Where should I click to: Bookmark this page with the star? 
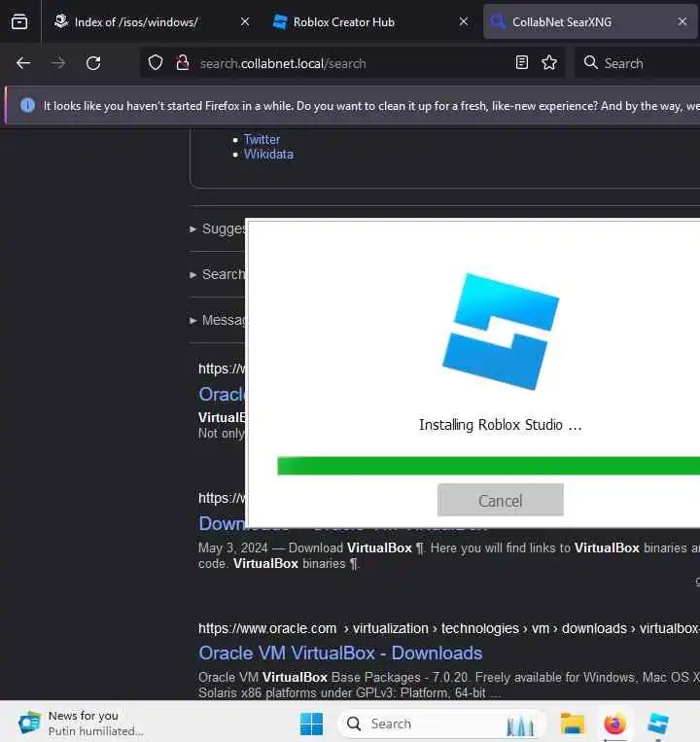pos(549,62)
